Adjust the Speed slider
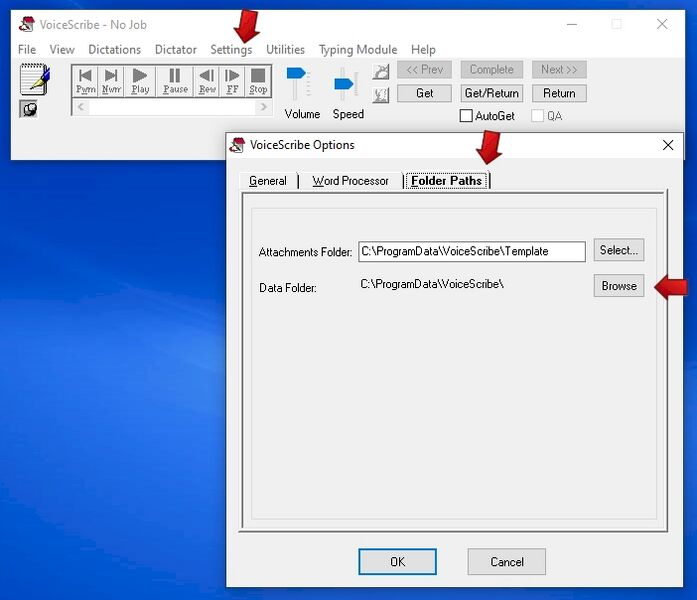Image resolution: width=697 pixels, height=600 pixels. (344, 84)
